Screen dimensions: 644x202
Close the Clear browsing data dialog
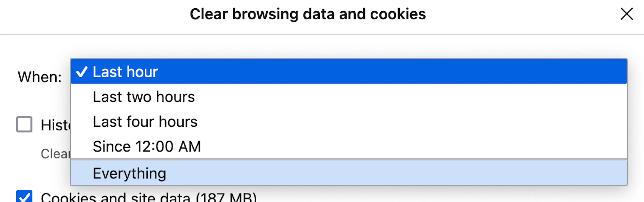point(626,14)
